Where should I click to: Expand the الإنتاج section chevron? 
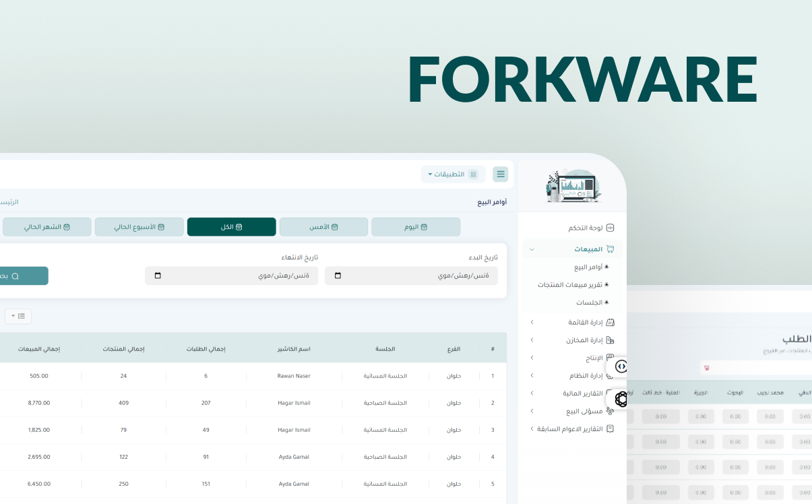click(x=532, y=358)
